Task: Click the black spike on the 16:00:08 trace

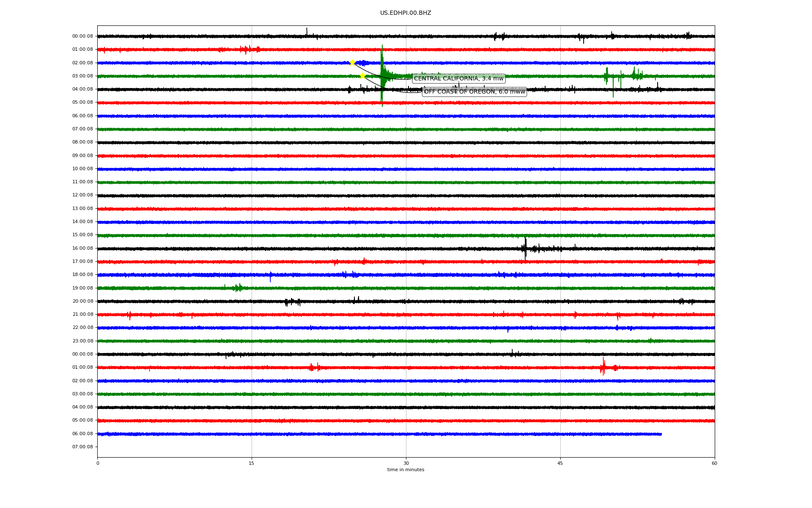Action: [525, 248]
